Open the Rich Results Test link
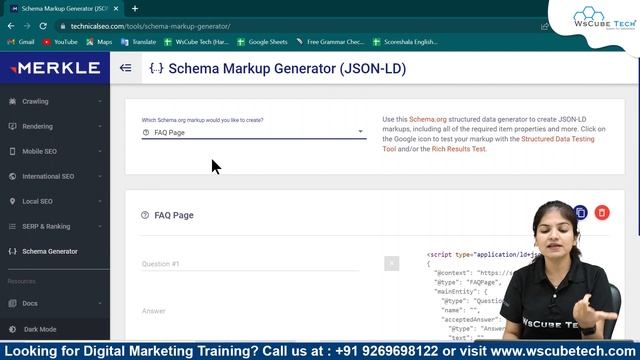The height and width of the screenshot is (360, 640). tap(458, 149)
